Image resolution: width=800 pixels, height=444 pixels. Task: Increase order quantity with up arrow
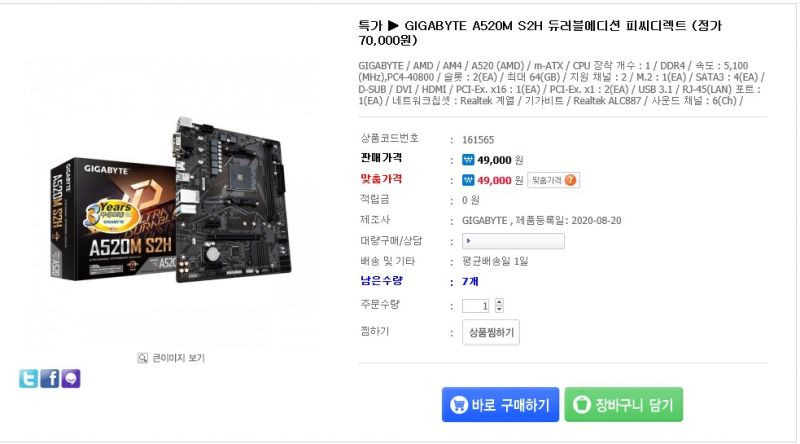499,302
